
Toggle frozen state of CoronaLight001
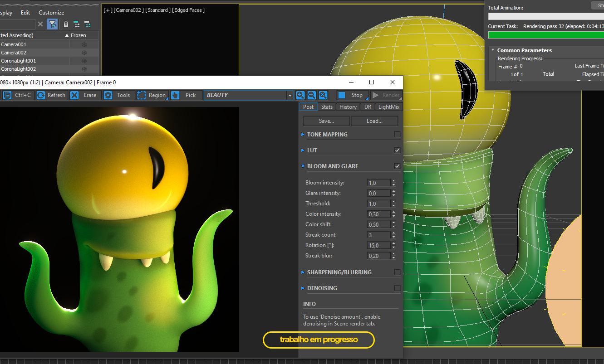click(84, 61)
